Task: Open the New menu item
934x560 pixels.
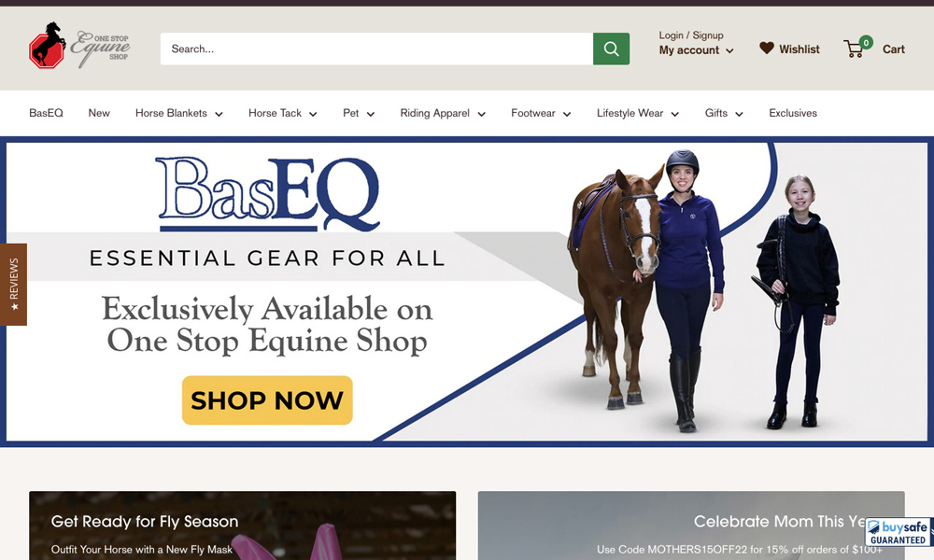Action: pyautogui.click(x=99, y=113)
